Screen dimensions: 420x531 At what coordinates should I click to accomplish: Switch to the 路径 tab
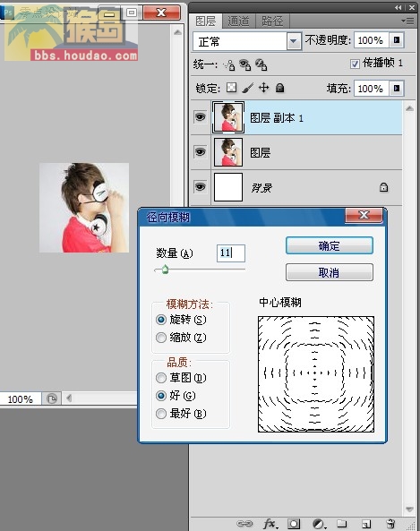(x=272, y=21)
